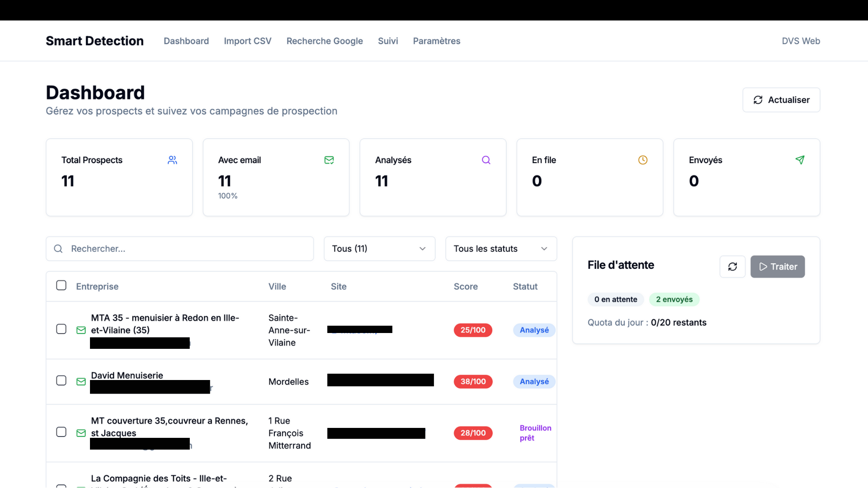Screen dimensions: 868x488
Task: Click the search magnifier inside the Rechercher field
Action: tap(58, 249)
